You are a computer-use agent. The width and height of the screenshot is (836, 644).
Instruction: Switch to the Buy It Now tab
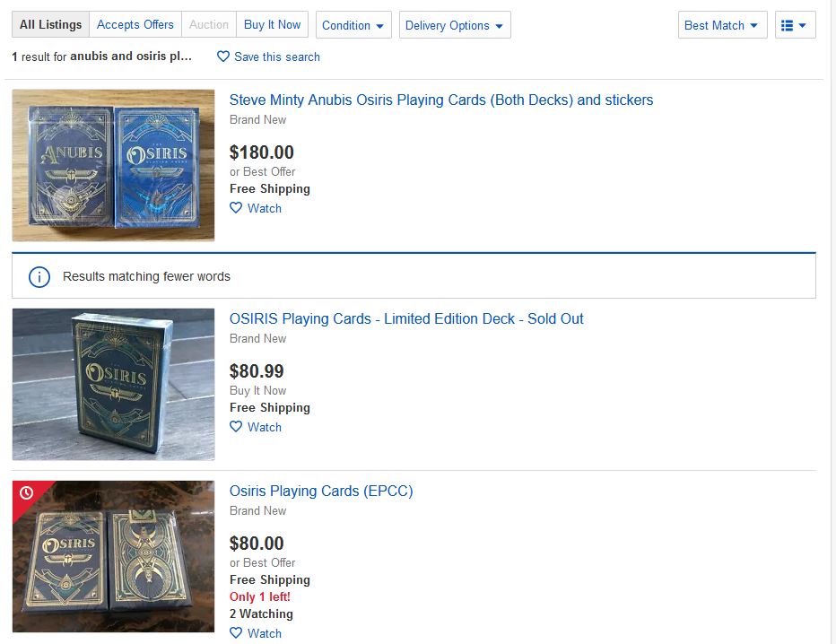point(272,24)
